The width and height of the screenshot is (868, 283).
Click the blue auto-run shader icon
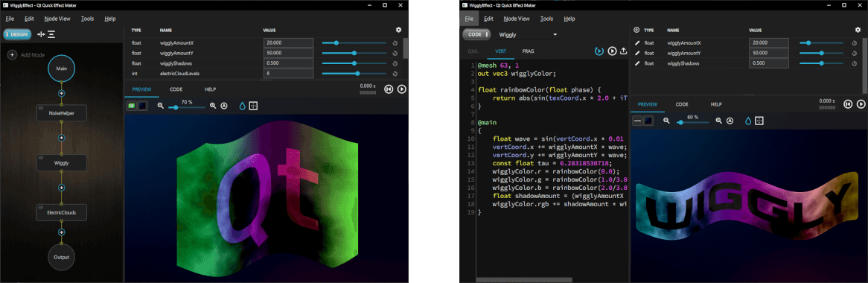pos(599,51)
